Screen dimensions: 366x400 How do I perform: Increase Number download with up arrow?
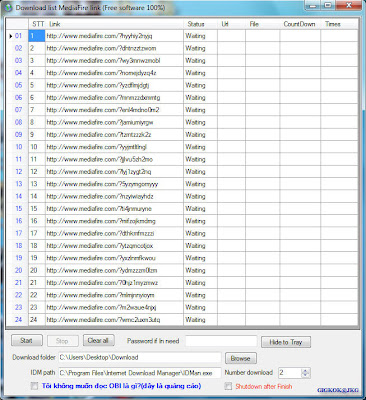[x=305, y=370]
